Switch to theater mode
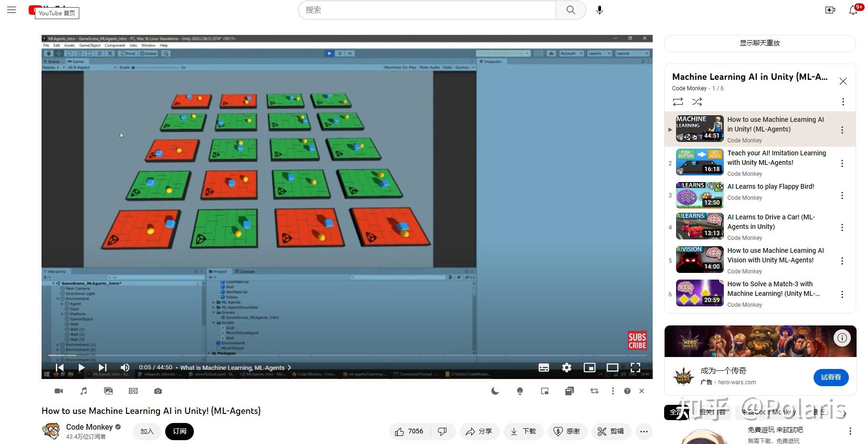This screenshot has width=868, height=444. (x=613, y=368)
